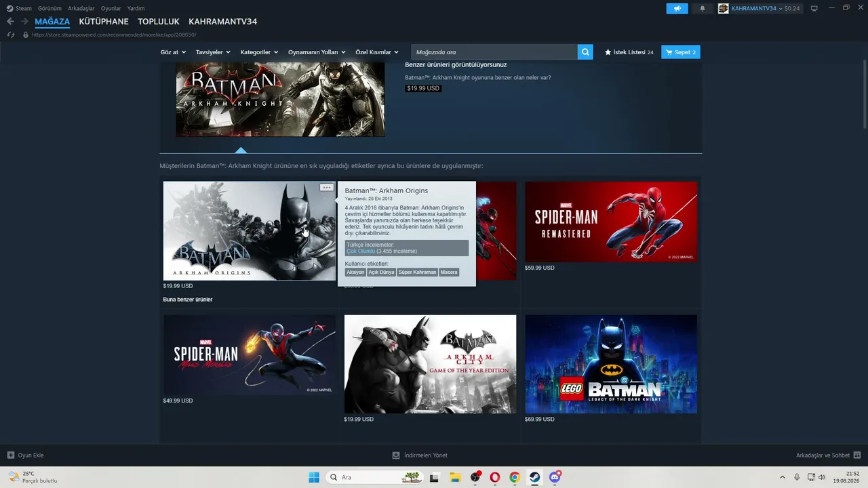
Task: Open the Steam Big Picture monitor icon
Action: coord(814,8)
